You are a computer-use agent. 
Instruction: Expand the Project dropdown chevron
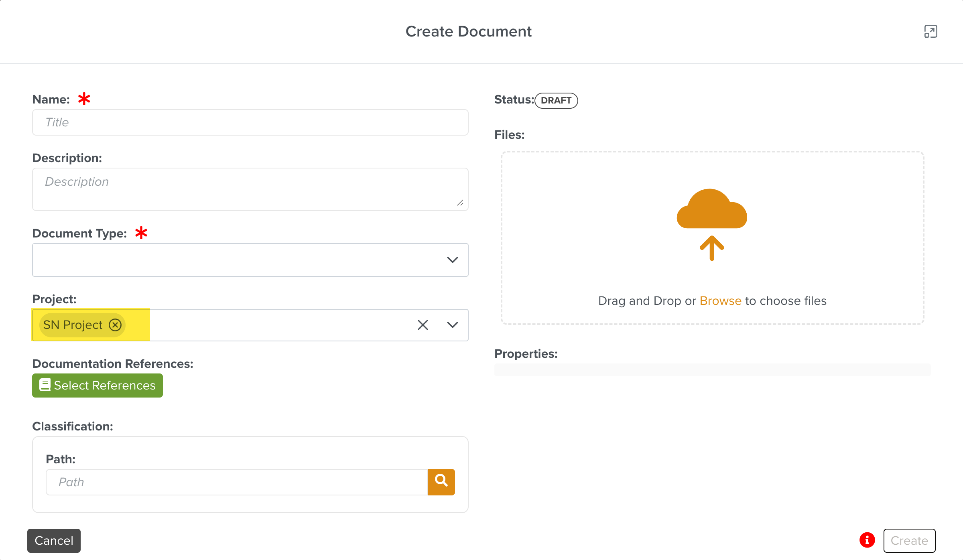[x=452, y=325]
